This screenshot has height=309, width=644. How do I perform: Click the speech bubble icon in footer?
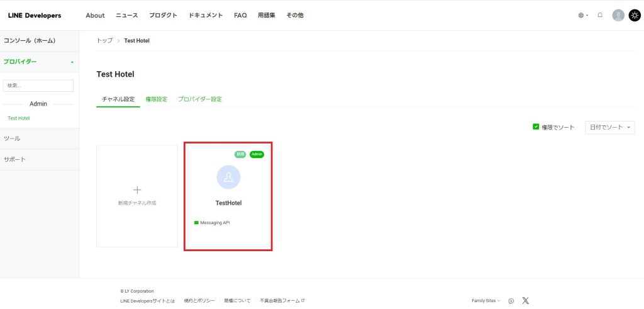point(511,301)
